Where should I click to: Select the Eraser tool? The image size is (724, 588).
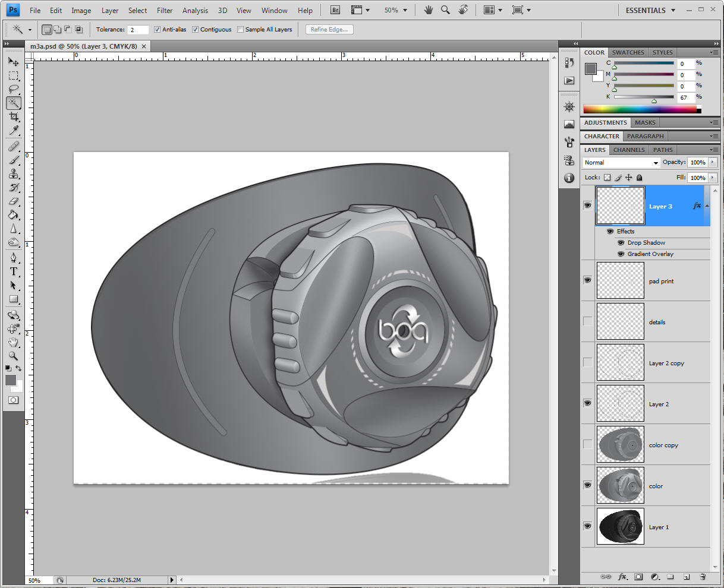[x=14, y=201]
